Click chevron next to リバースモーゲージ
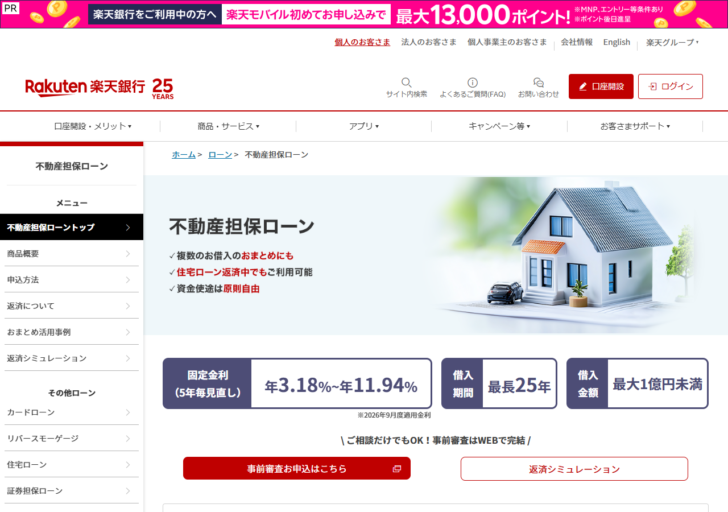This screenshot has height=512, width=728. [x=128, y=439]
